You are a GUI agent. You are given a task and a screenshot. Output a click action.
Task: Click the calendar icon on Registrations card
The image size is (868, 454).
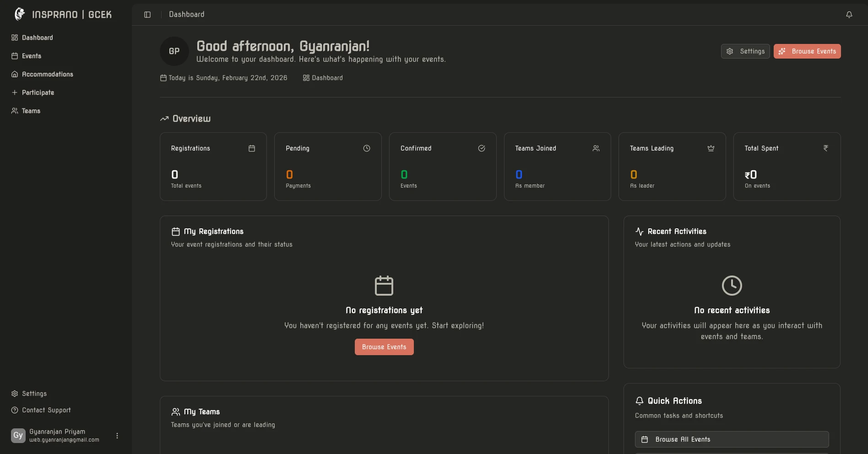point(251,148)
